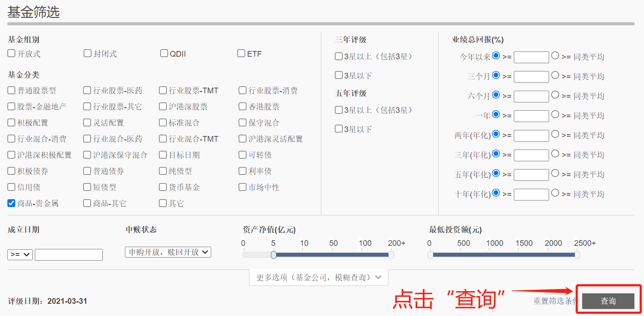Uncheck the 商品-贵金属 checkbox

point(11,203)
